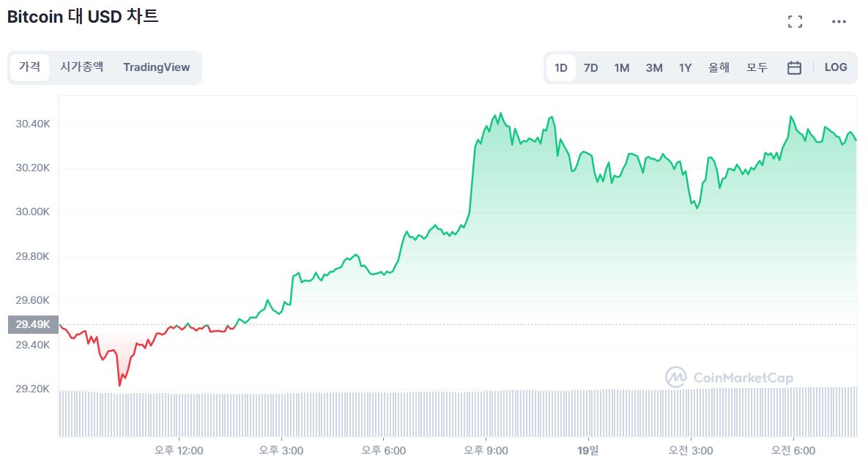This screenshot has height=459, width=868.
Task: Click the volume bars below 오후 6:00
Action: [x=383, y=414]
